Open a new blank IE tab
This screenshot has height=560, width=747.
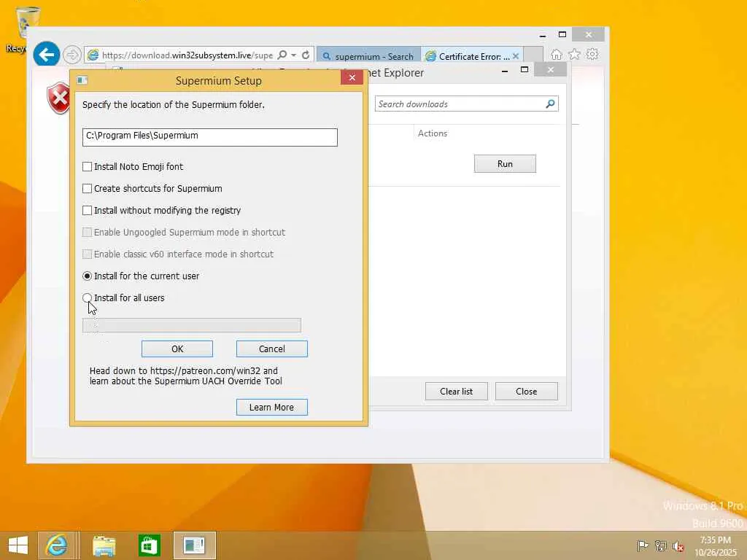[533, 55]
